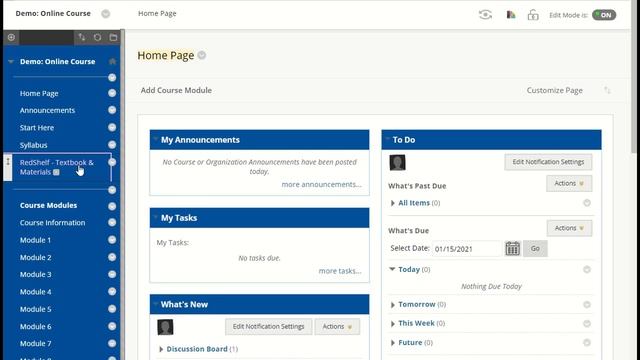640x360 pixels.
Task: Collapse the Demo: Online Course menu triangle
Action: click(x=11, y=62)
